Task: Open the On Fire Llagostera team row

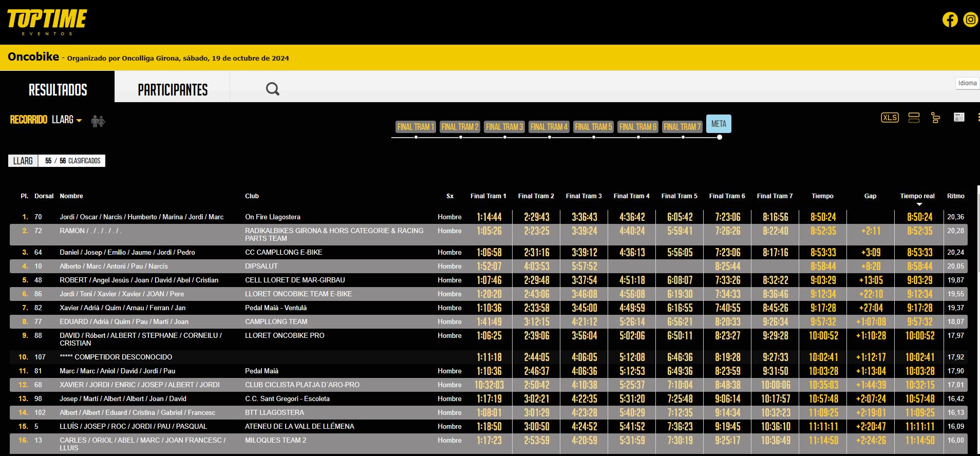Action: point(488,217)
